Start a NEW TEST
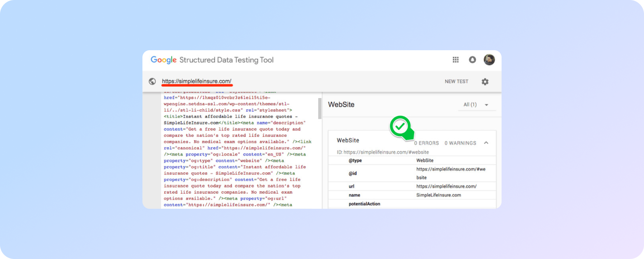This screenshot has height=259, width=644. 456,81
